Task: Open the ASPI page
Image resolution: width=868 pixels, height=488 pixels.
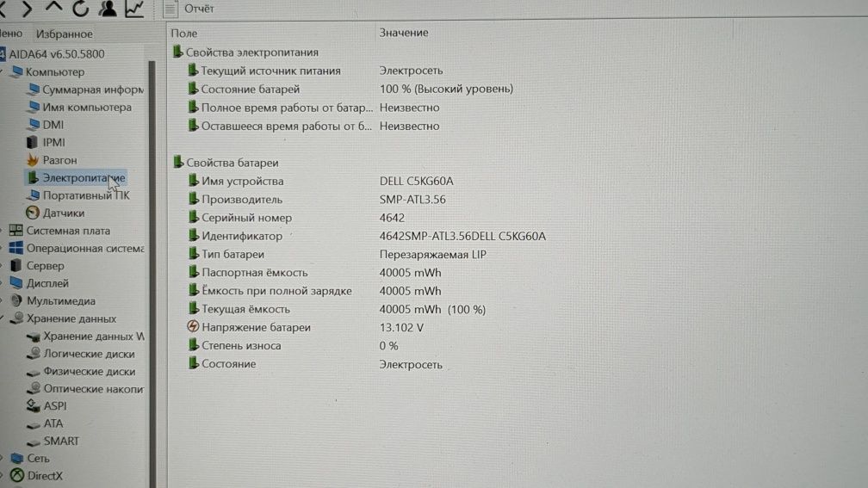Action: coord(55,406)
